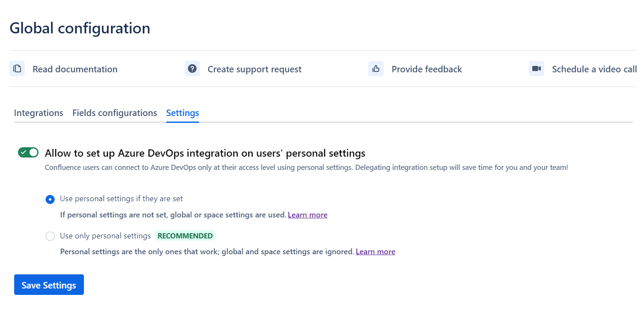The height and width of the screenshot is (324, 644).
Task: Open the Fields configurations tab
Action: (x=115, y=113)
